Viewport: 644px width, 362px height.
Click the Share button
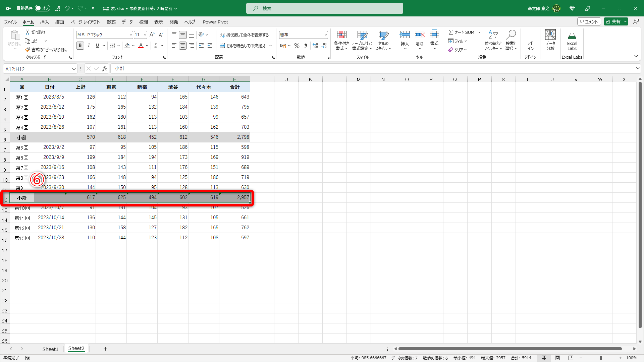pyautogui.click(x=613, y=21)
